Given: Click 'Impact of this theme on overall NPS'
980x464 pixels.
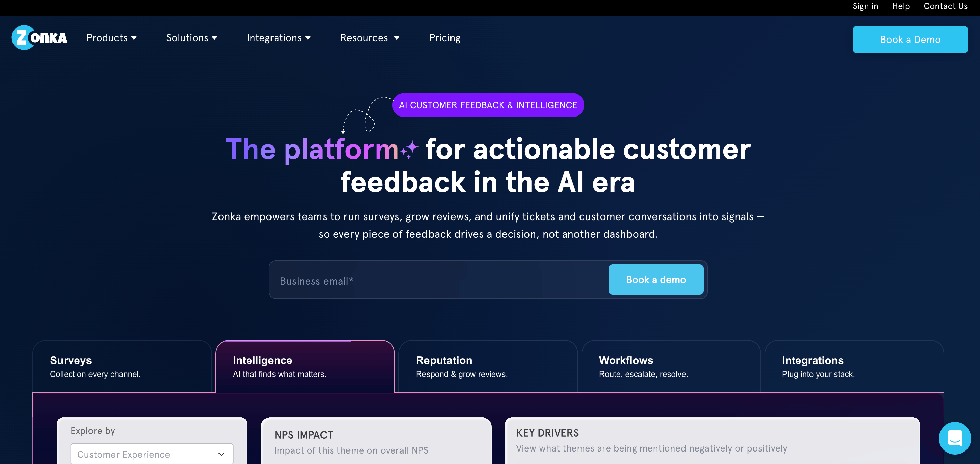Looking at the screenshot, I should pos(351,450).
